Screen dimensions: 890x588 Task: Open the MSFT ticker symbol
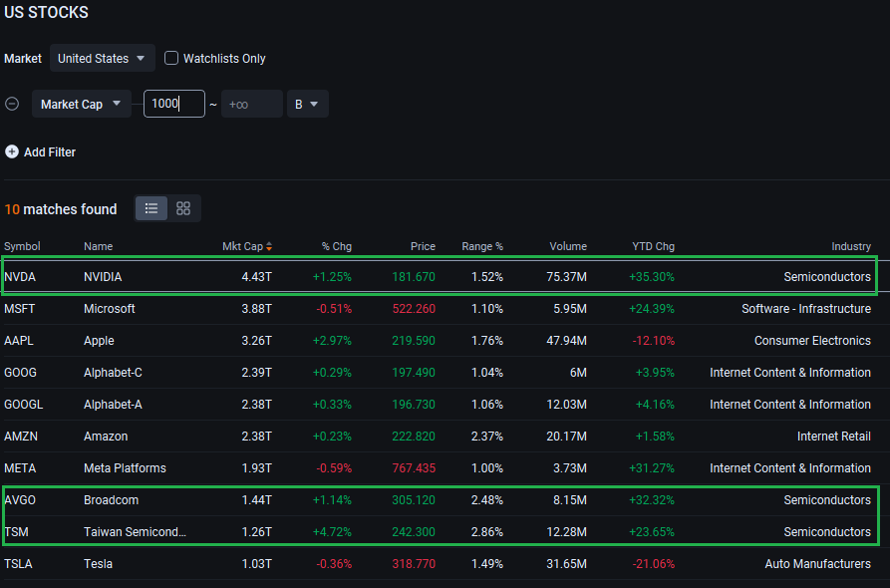(19, 309)
